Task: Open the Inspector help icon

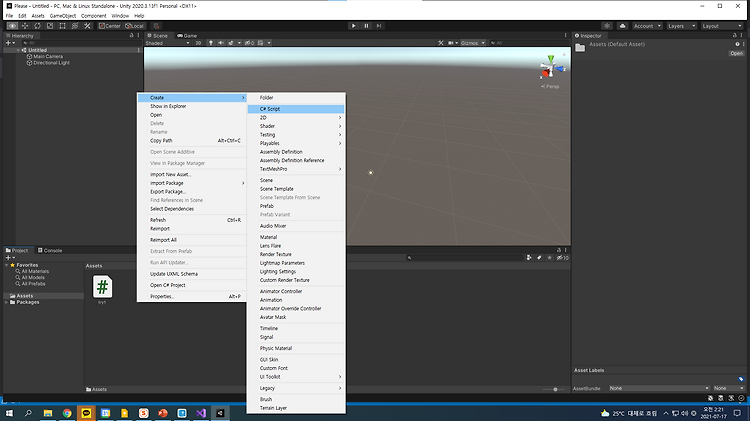Action: [737, 44]
